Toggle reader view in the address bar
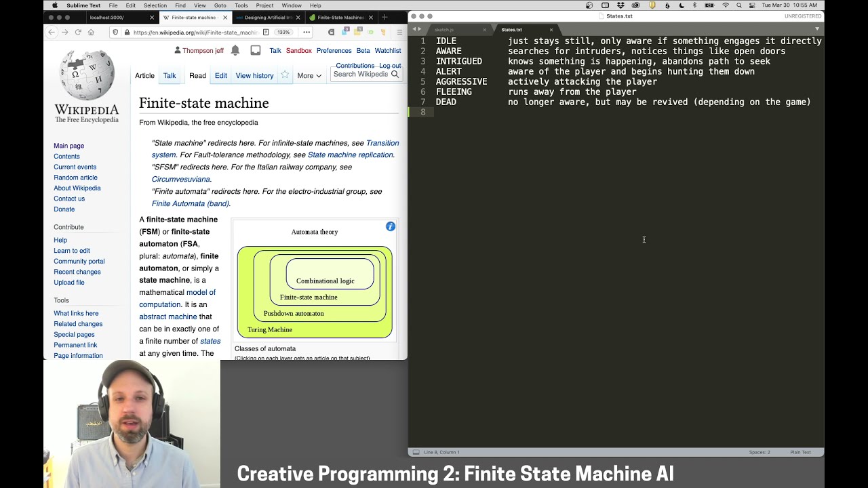This screenshot has height=488, width=868. pyautogui.click(x=266, y=32)
